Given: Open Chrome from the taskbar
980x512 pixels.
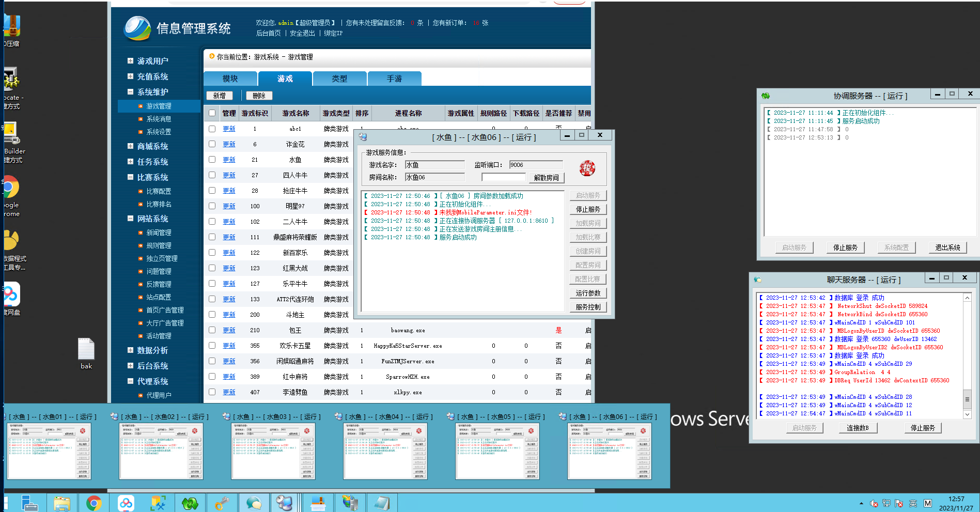Looking at the screenshot, I should click(94, 503).
